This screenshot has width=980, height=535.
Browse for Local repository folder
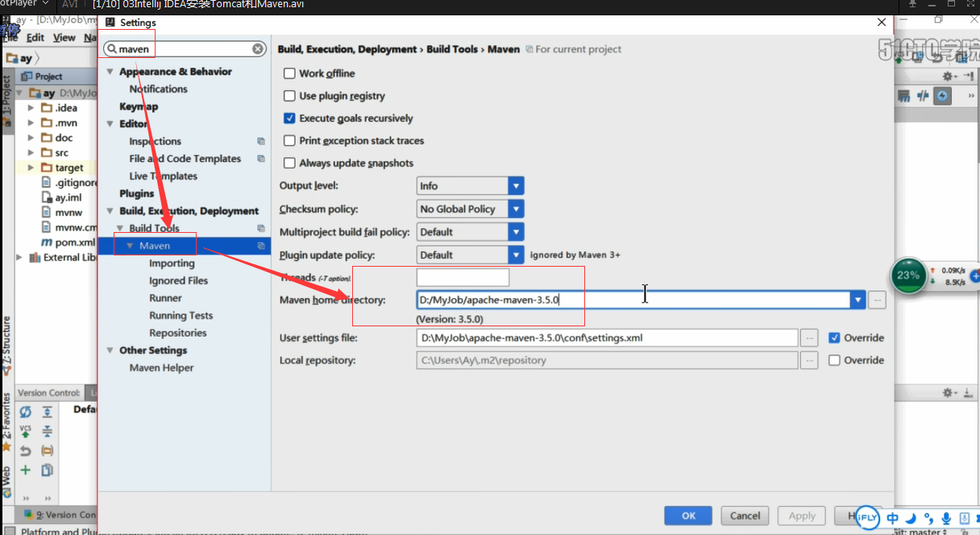(x=810, y=360)
